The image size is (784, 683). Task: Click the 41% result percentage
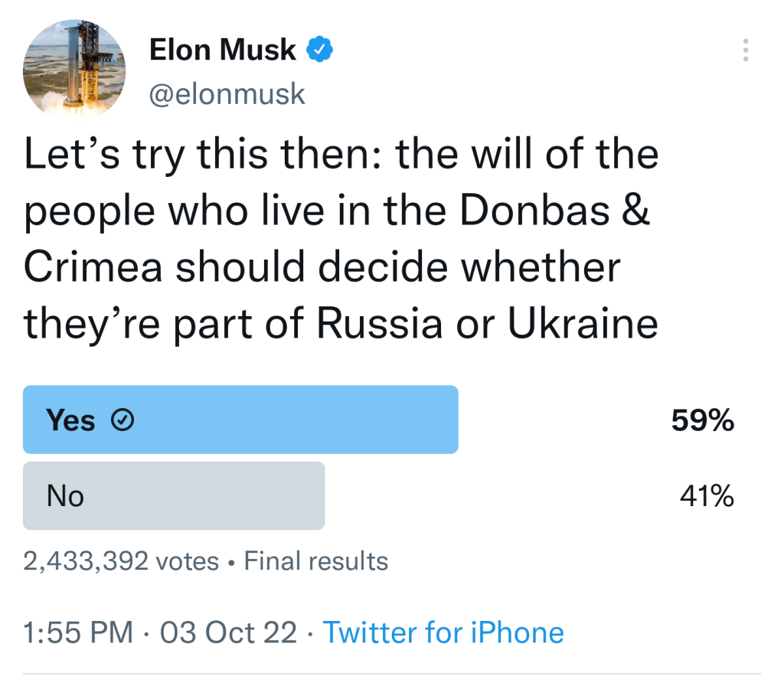coord(707,496)
